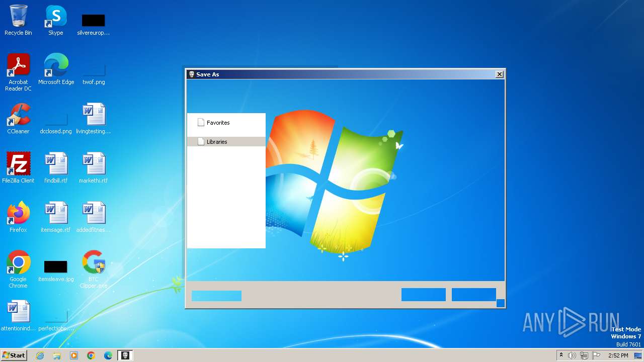Click the 2:52 PM taskbar clock
644x362 pixels.
(618, 355)
